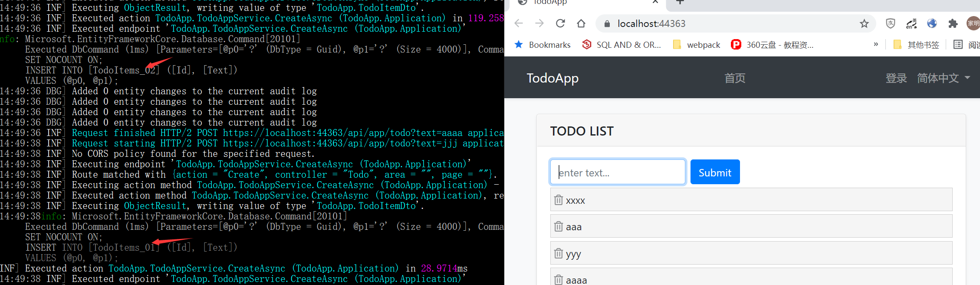Viewport: 980px width, 285px height.
Task: Open the Bookmarks folder in bar
Action: click(543, 45)
